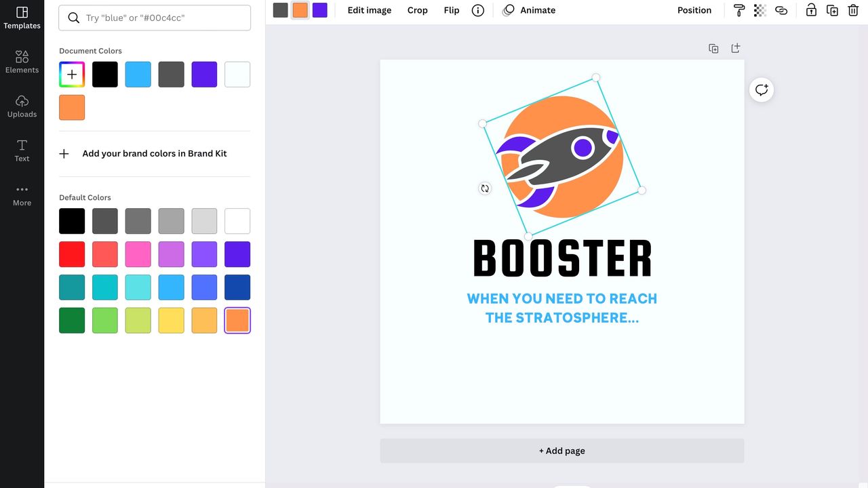Screen dimensions: 868x488
Task: Pick white from Default Colors
Action: click(237, 221)
